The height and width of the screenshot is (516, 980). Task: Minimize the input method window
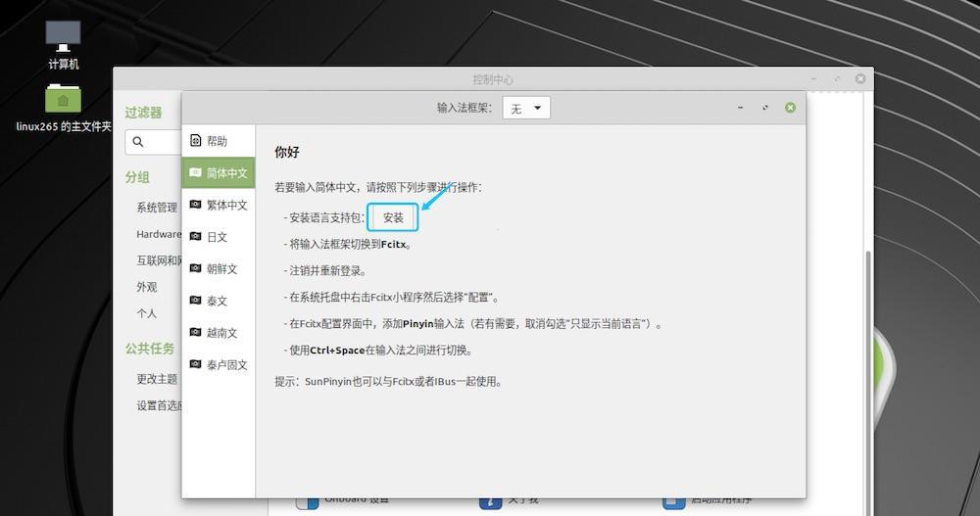(x=741, y=108)
